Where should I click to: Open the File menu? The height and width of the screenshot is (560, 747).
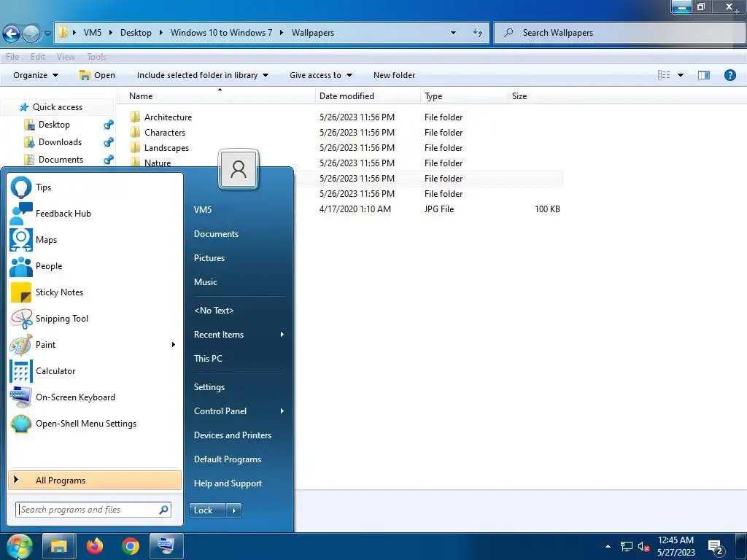[12, 57]
